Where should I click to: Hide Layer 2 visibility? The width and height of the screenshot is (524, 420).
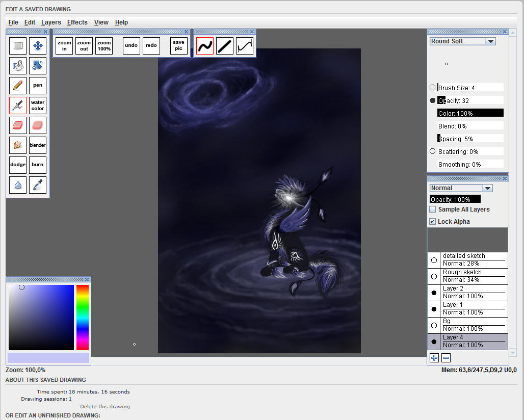[x=434, y=293]
